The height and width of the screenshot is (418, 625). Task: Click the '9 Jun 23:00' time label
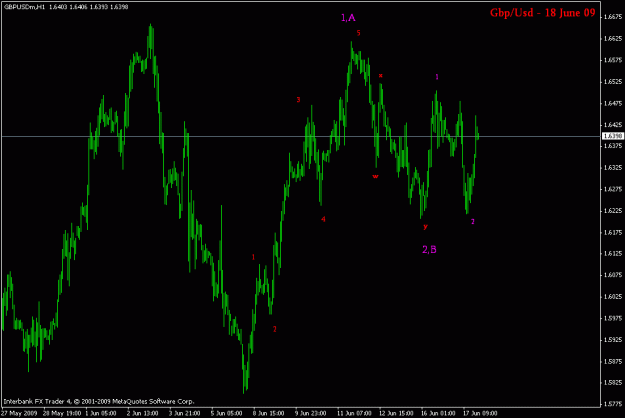coord(311,413)
